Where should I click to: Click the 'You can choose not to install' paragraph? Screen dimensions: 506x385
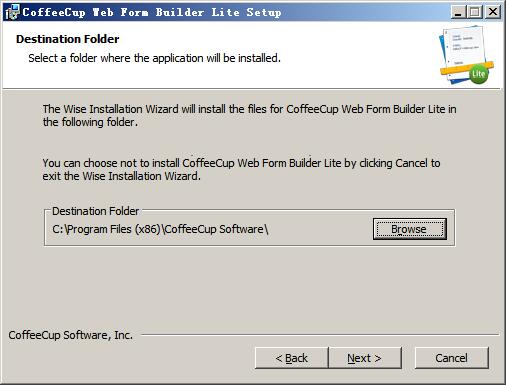coord(241,169)
